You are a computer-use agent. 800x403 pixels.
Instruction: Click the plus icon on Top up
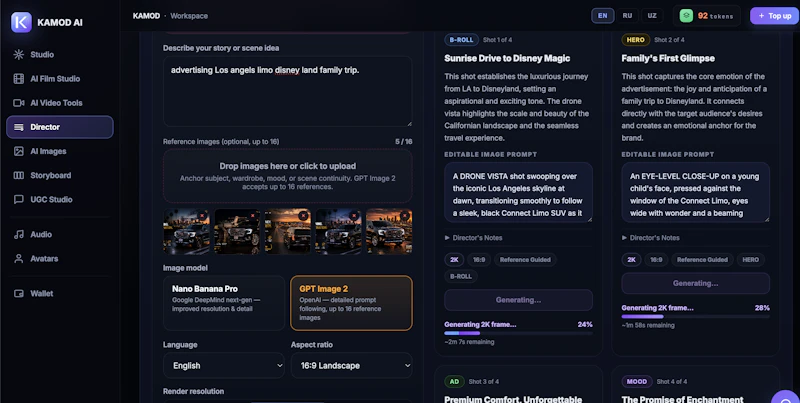click(761, 16)
